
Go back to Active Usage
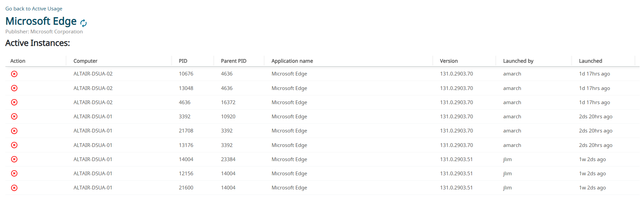[x=34, y=9]
